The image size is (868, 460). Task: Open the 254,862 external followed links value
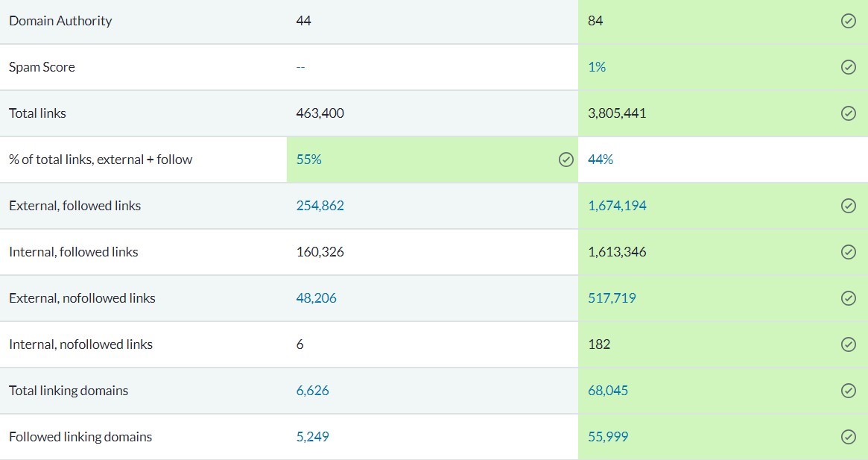[x=320, y=206]
